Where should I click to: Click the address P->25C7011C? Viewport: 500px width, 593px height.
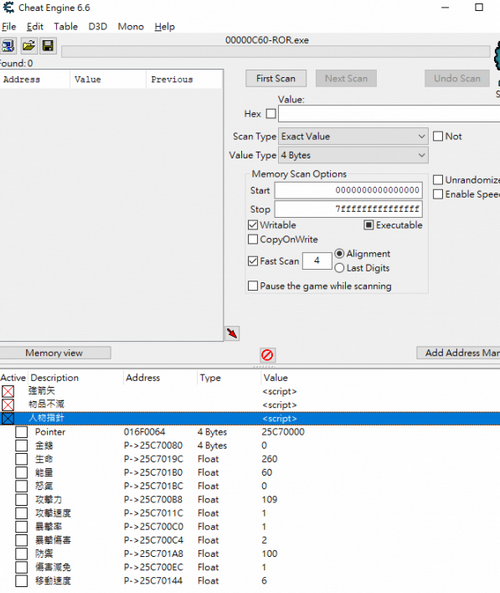154,513
